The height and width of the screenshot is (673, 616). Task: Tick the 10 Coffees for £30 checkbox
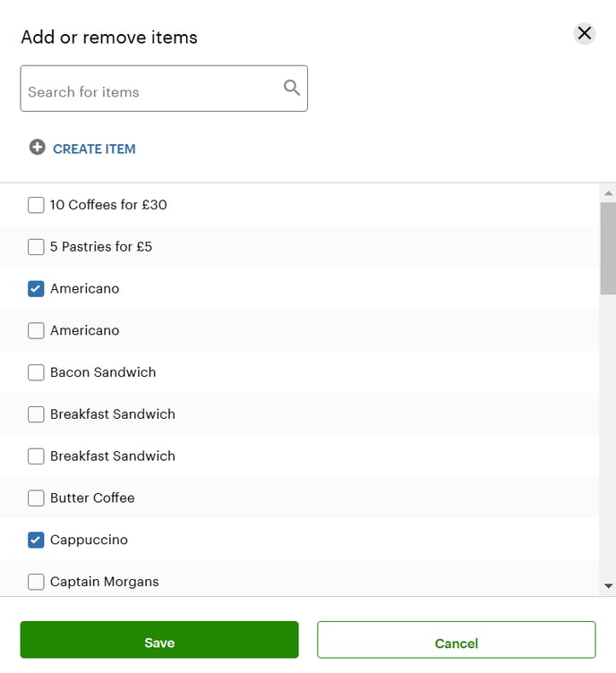pos(36,205)
